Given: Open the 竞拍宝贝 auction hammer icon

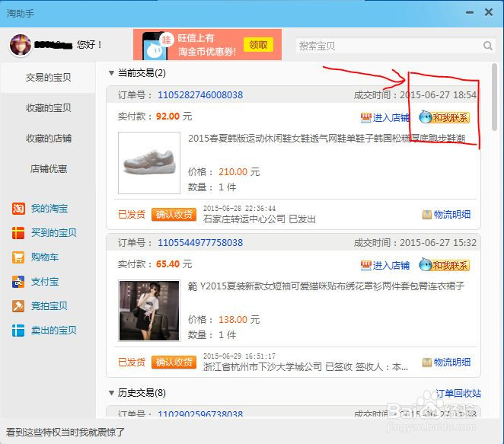Looking at the screenshot, I should pos(18,305).
